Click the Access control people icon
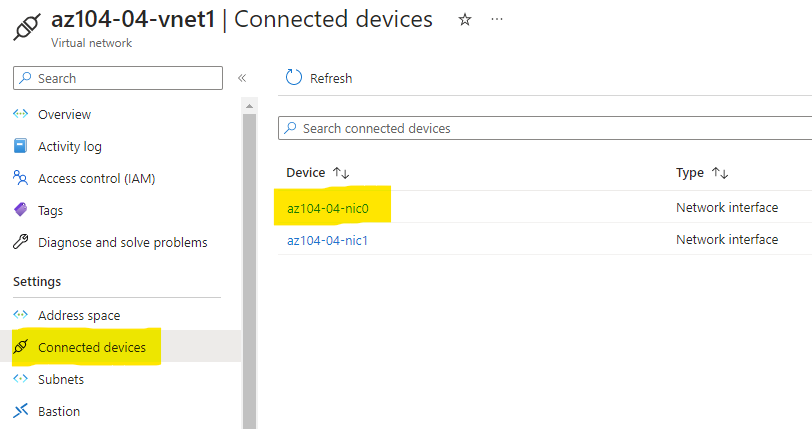 tap(21, 178)
